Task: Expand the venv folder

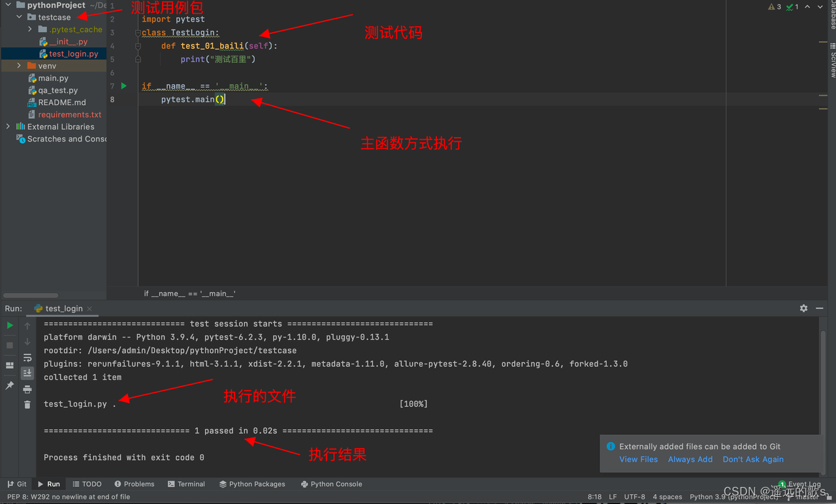Action: pos(19,66)
